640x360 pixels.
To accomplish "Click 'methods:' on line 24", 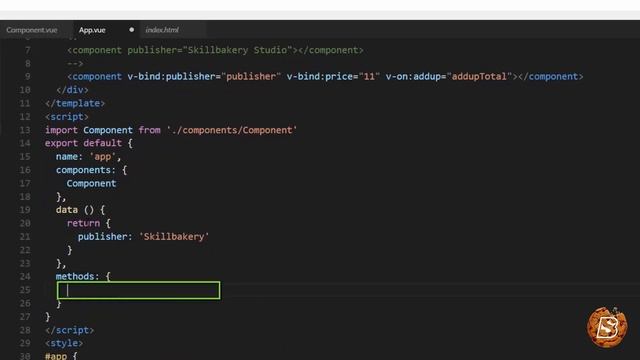I will click(x=78, y=276).
